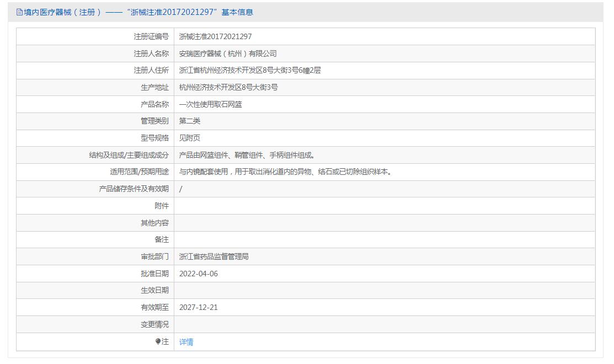This screenshot has width=614, height=364.
Task: Click the 产品储存条件及有效期 label
Action: tap(134, 189)
